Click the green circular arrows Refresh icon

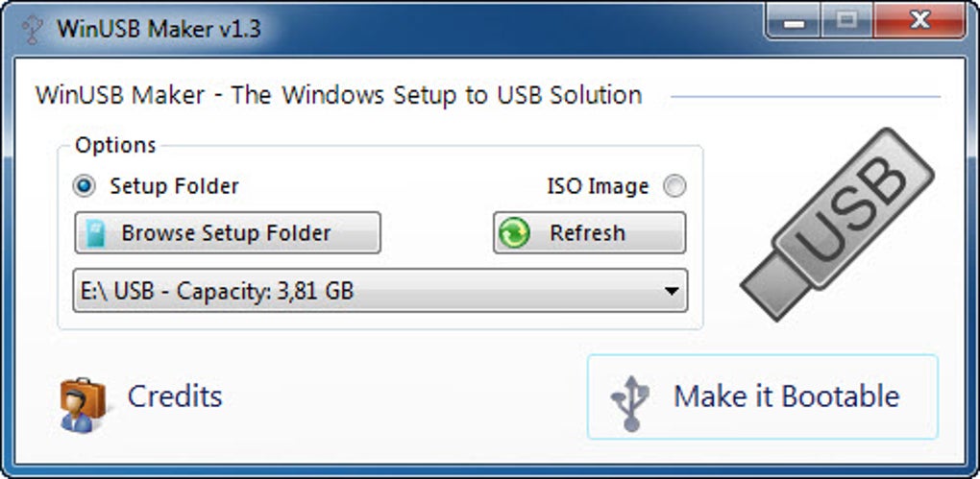[x=516, y=233]
